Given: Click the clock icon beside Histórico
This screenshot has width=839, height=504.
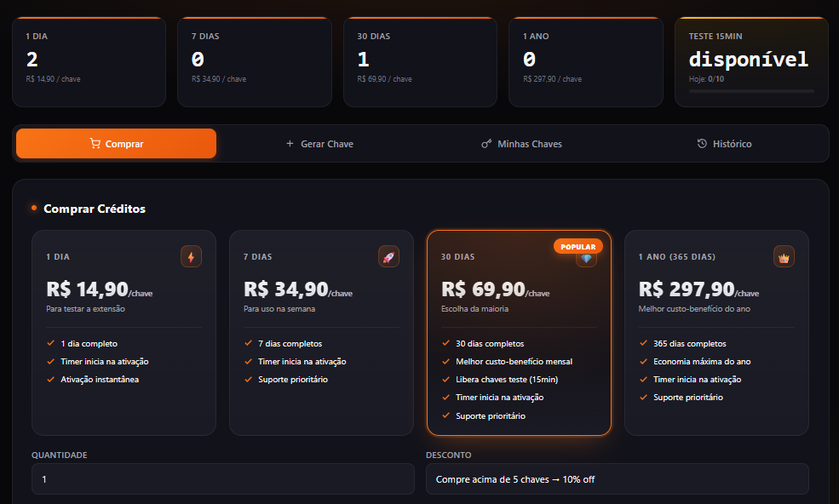Looking at the screenshot, I should pos(702,143).
